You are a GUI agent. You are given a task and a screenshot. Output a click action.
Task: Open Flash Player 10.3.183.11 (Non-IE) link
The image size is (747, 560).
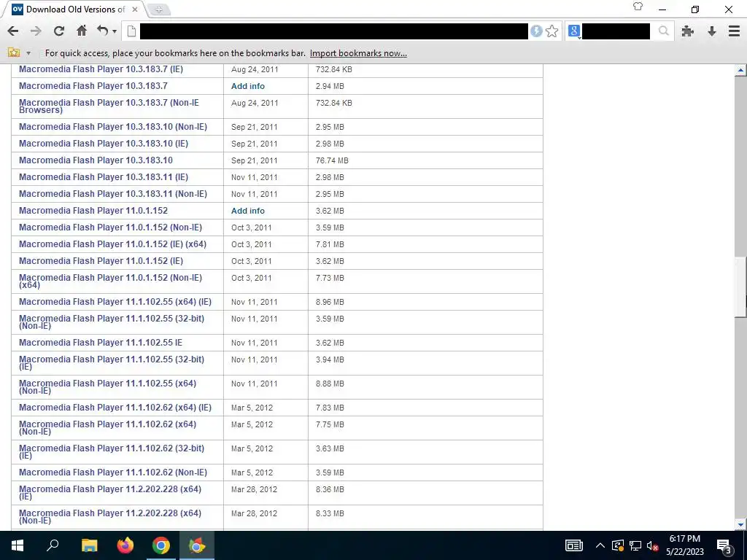113,194
